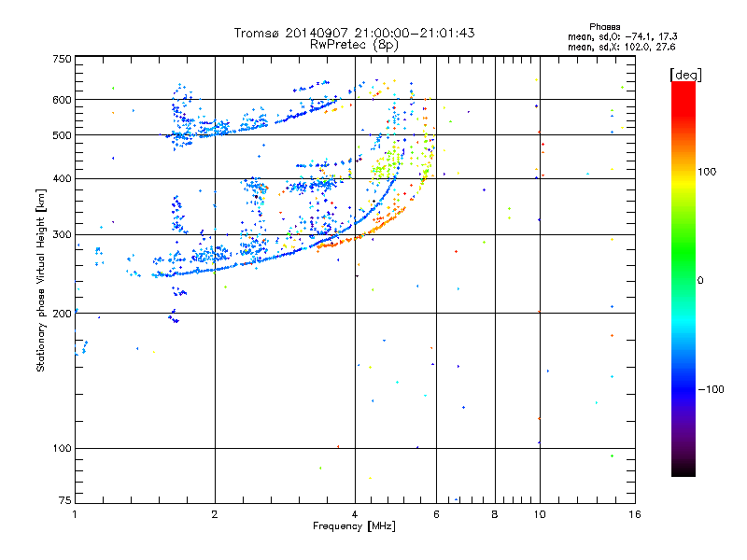Click the colorbar '-100' tick label
Image resolution: width=747 pixels, height=560 pixels.
[x=711, y=389]
